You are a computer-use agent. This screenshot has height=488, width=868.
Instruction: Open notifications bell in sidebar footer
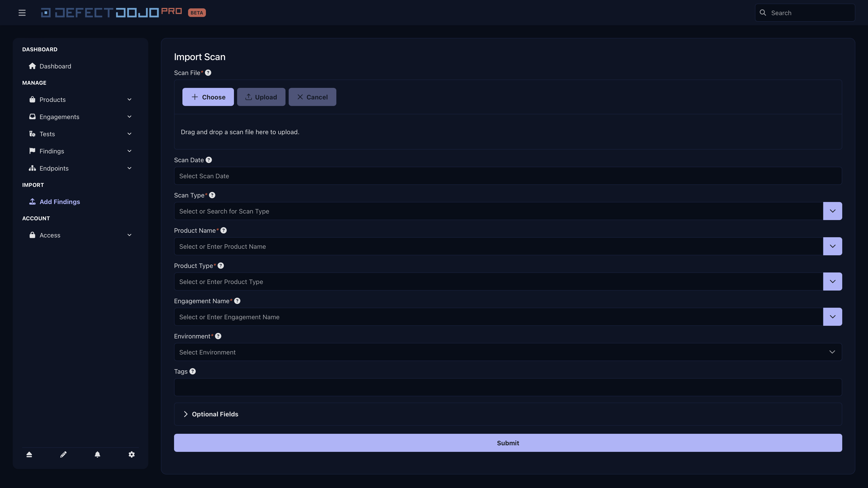[x=97, y=454]
